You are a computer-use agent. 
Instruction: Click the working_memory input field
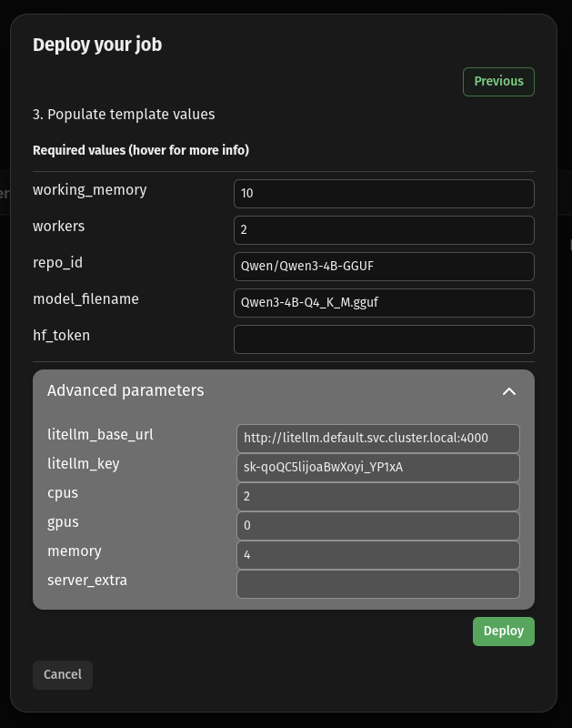(x=384, y=193)
